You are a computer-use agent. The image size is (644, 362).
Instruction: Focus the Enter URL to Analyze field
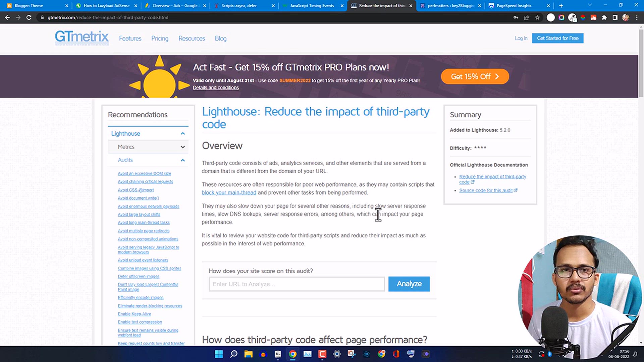(x=297, y=284)
